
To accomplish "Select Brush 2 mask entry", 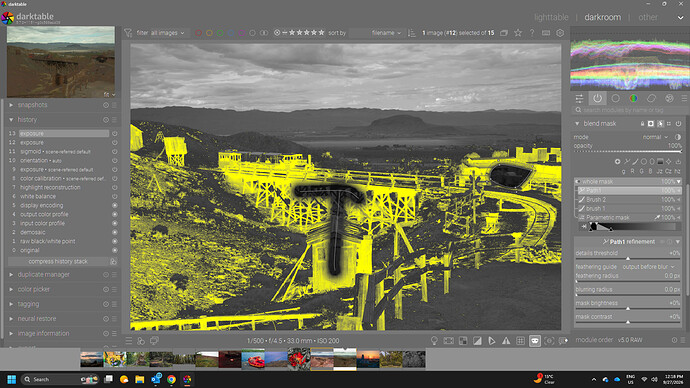I will 629,200.
